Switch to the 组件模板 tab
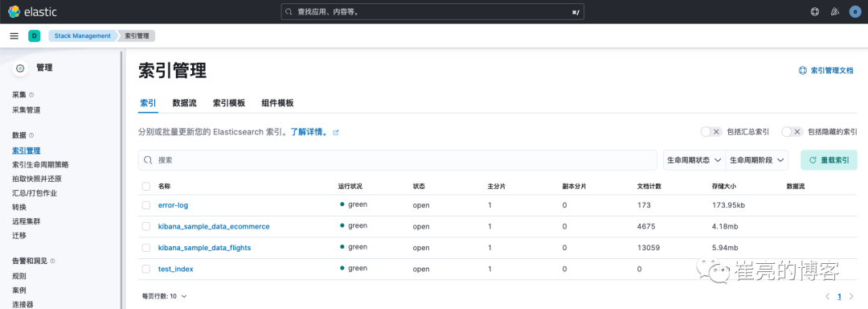This screenshot has width=868, height=309. pyautogui.click(x=277, y=103)
